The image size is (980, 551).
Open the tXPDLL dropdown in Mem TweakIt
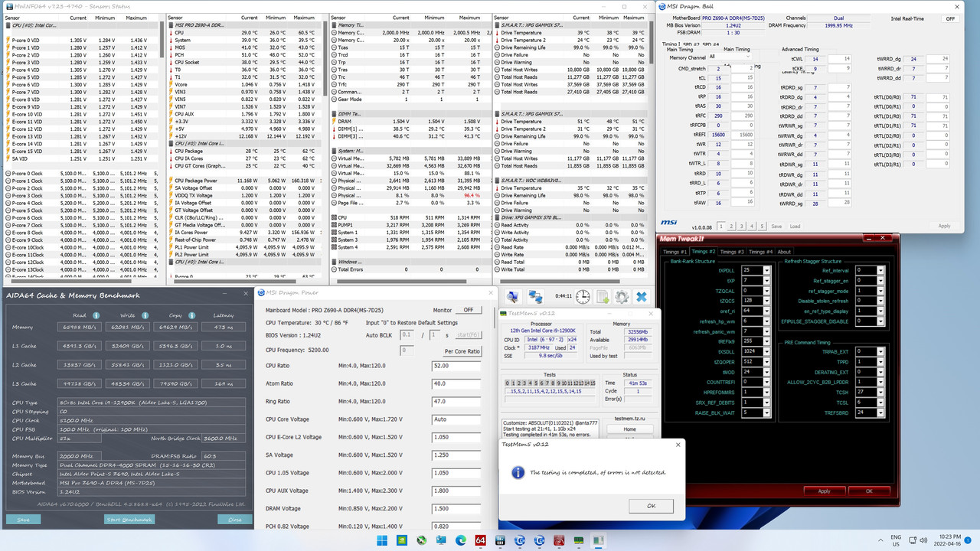tap(766, 271)
